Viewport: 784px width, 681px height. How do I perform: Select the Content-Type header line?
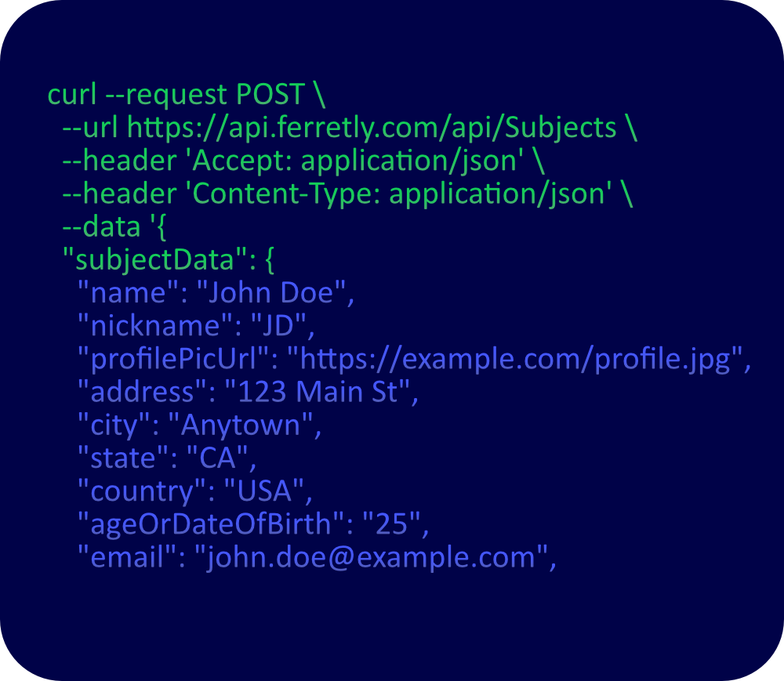[x=347, y=194]
